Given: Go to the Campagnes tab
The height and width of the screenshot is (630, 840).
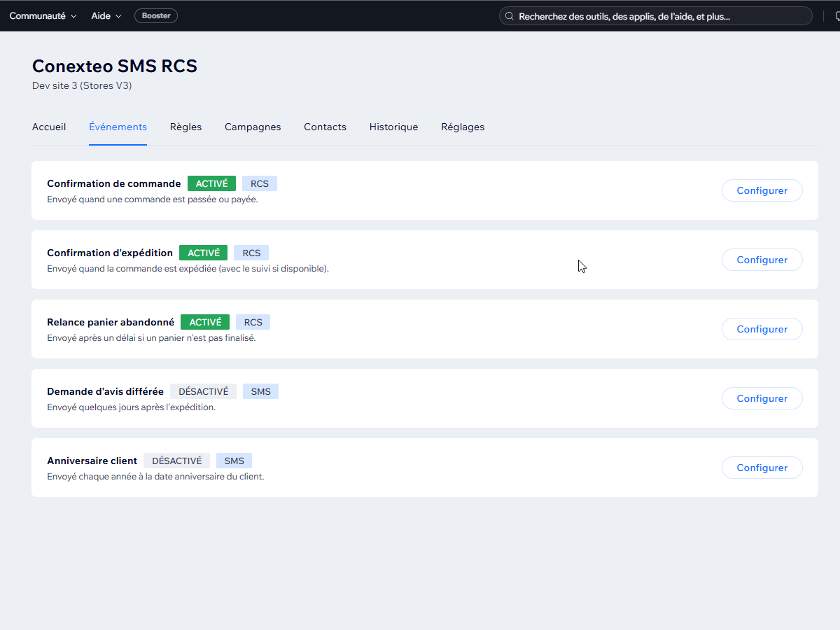Looking at the screenshot, I should pos(253,127).
